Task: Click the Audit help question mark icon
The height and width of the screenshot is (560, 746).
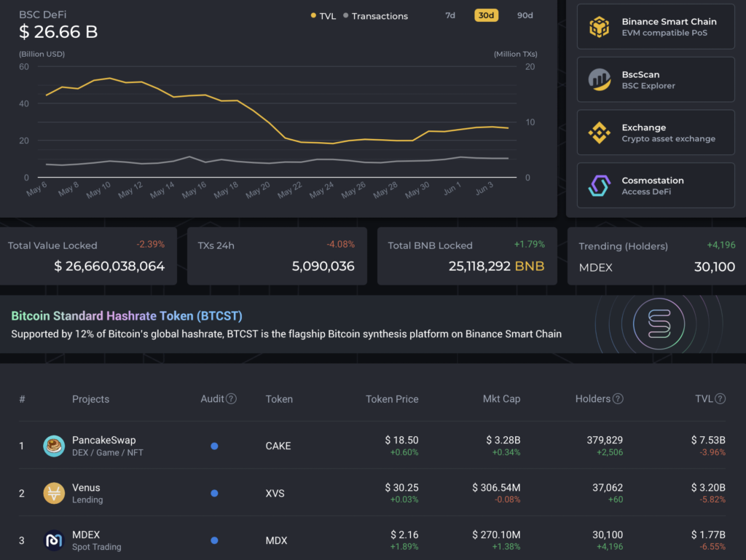Action: point(231,399)
